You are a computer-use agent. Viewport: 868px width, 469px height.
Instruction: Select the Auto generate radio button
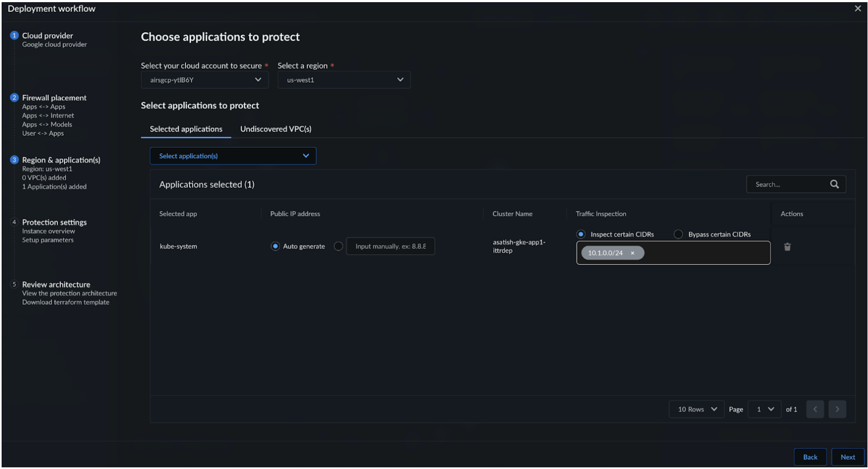point(275,246)
